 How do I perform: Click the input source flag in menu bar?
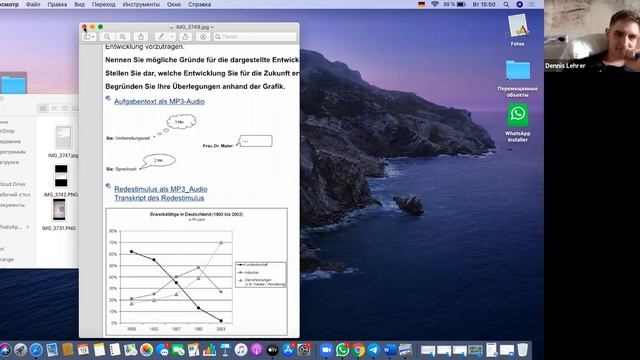[x=422, y=4]
